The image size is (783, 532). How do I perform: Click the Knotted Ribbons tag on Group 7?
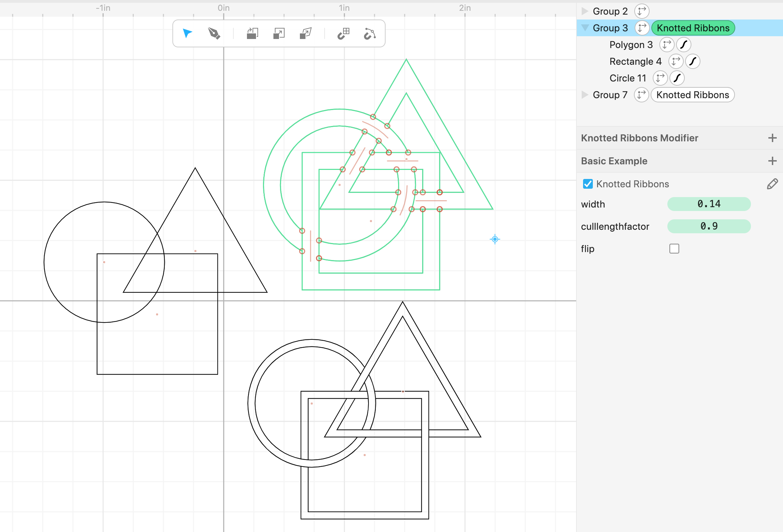coord(693,95)
